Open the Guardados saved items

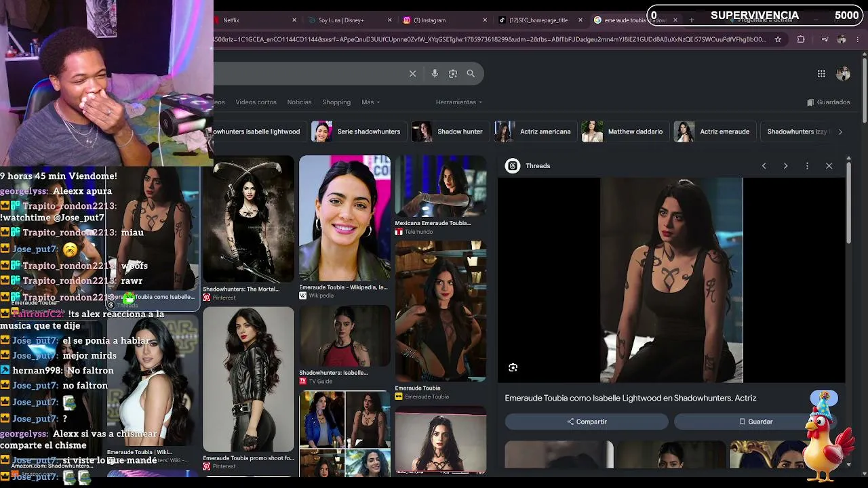pos(828,102)
